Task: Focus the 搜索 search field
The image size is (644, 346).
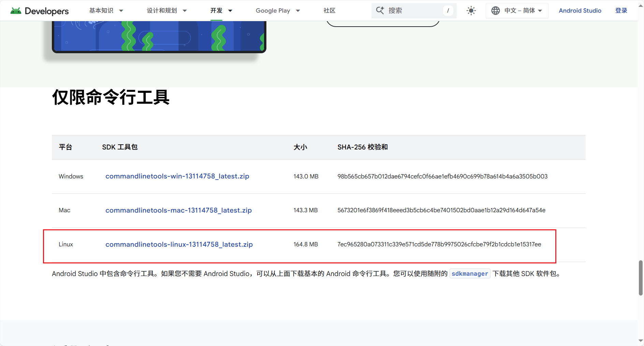Action: [414, 11]
